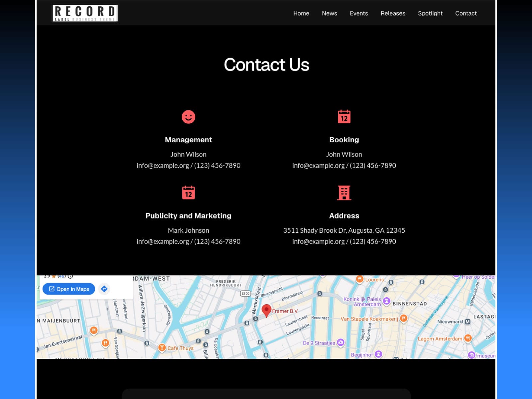Screen dimensions: 532x399
Task: Click the map info circle beside the rating
Action: click(x=70, y=276)
